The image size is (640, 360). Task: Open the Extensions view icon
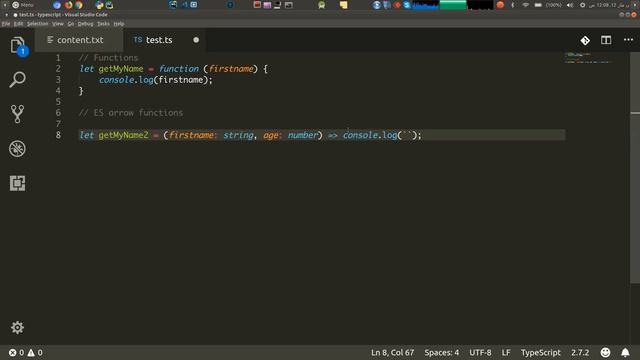[x=17, y=183]
